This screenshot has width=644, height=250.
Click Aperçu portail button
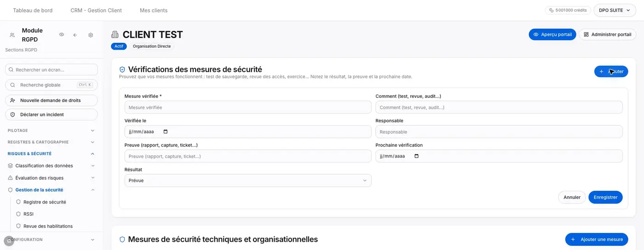[x=552, y=34]
